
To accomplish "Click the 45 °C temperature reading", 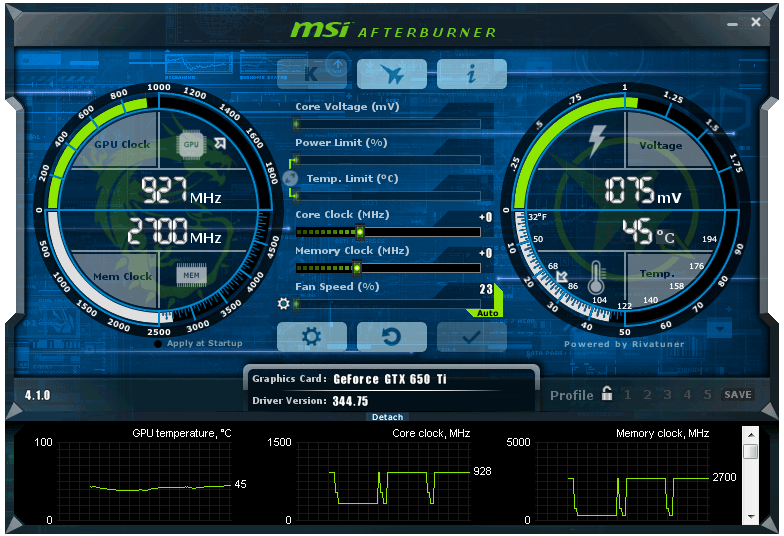I will click(x=648, y=232).
